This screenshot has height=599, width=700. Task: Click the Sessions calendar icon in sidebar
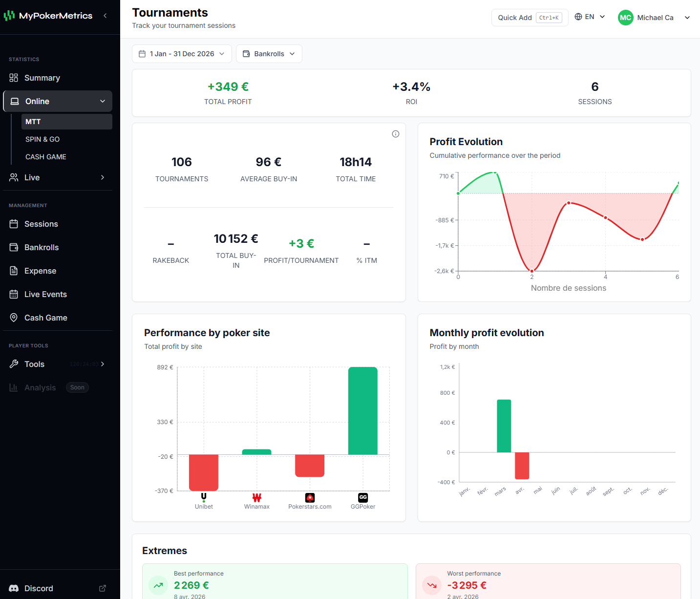(x=14, y=224)
